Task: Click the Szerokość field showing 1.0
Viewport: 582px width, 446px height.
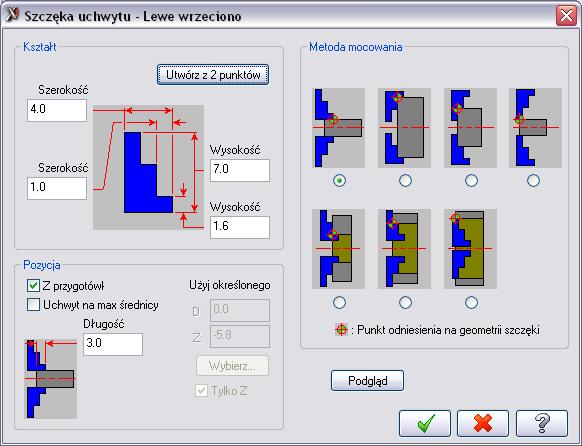Action: pyautogui.click(x=57, y=188)
